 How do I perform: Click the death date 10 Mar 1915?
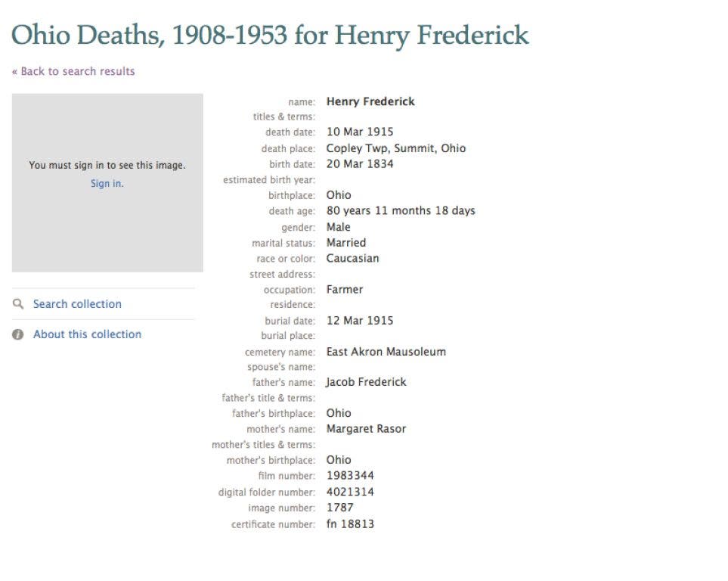pos(360,132)
